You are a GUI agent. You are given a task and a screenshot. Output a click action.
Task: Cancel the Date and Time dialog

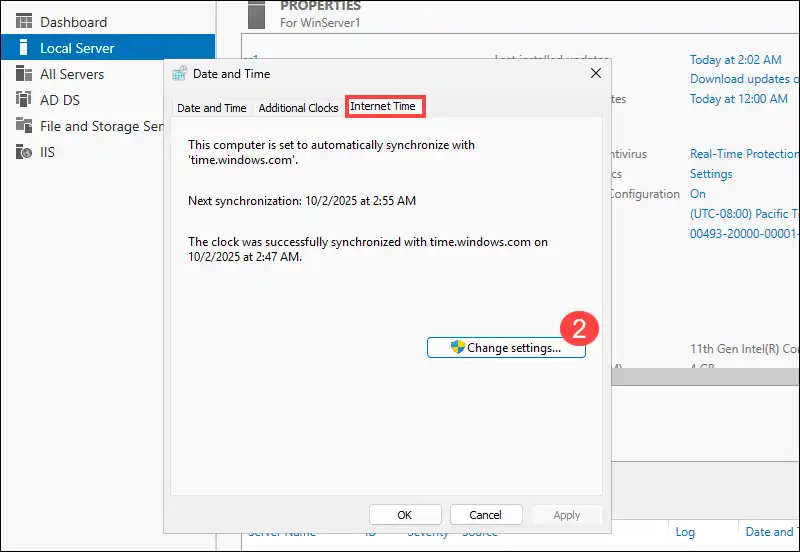pyautogui.click(x=485, y=515)
